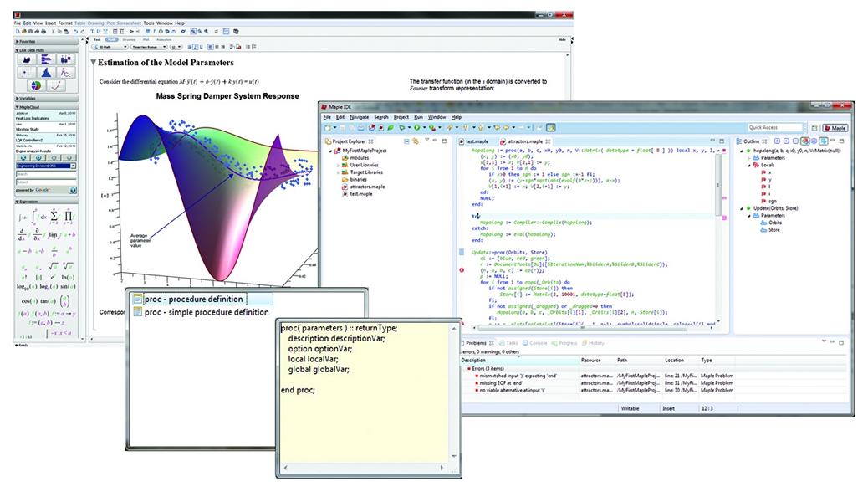The height and width of the screenshot is (502, 868).
Task: Open the font name dropdown in worksheet toolbar
Action: pos(149,47)
